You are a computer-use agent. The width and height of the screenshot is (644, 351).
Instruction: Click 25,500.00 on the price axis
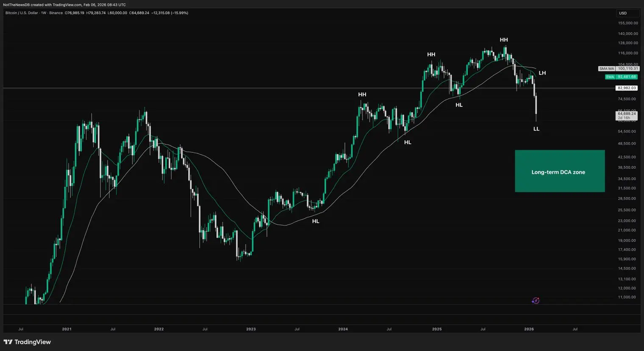(x=627, y=210)
